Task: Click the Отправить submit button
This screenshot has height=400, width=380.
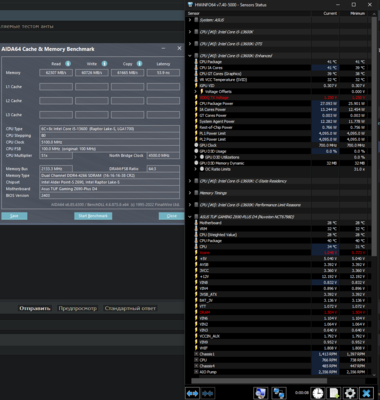Action: click(35, 308)
